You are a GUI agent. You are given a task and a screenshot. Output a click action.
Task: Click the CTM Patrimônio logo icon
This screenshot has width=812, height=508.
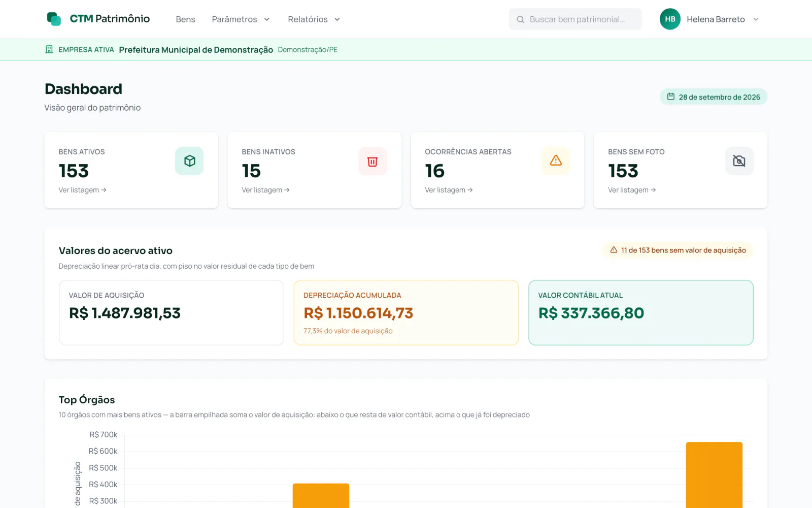click(54, 19)
